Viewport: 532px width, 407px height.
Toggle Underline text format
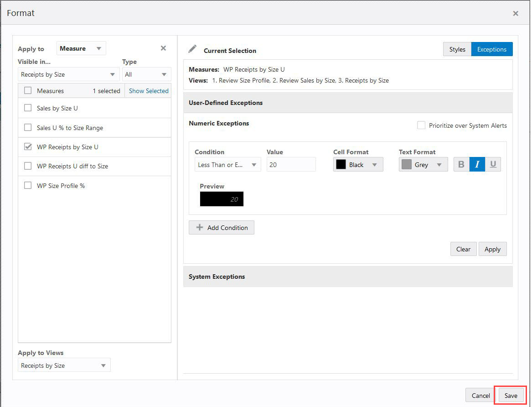tap(493, 164)
